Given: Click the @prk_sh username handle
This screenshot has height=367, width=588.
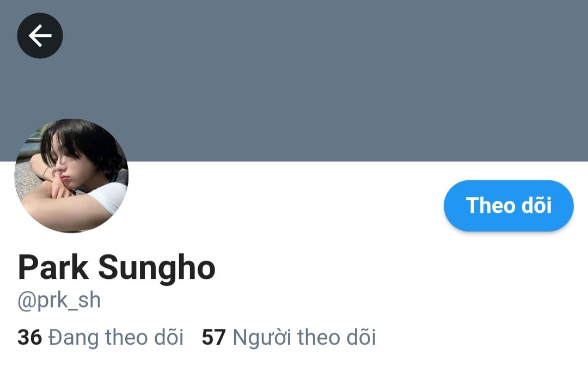Looking at the screenshot, I should 59,301.
